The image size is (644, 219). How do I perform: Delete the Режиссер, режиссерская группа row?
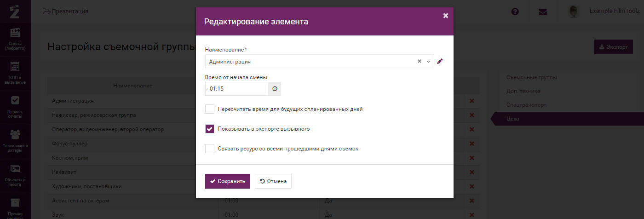pos(471,115)
